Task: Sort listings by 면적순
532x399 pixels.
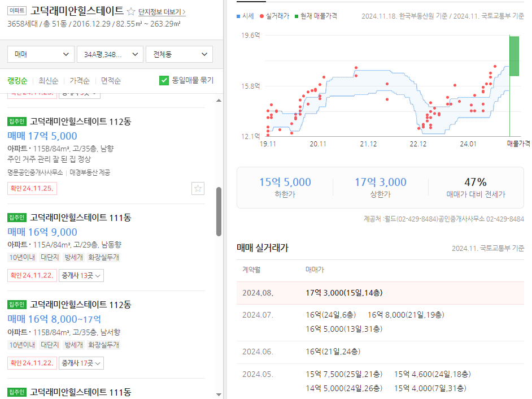Action: 111,80
